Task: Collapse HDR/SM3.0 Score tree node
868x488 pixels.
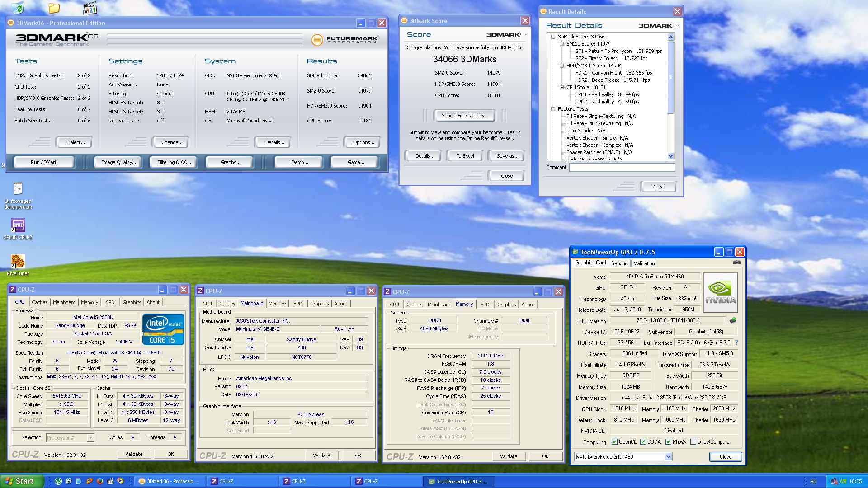Action: [562, 66]
